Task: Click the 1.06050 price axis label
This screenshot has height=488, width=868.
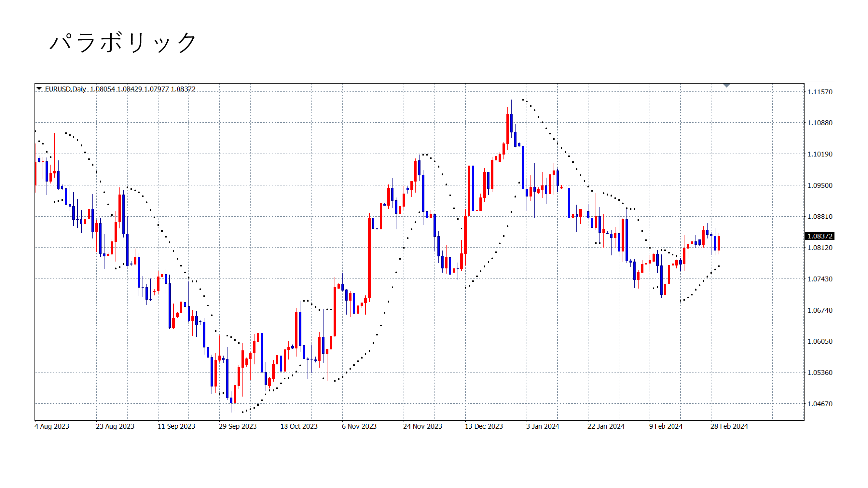Action: [820, 342]
